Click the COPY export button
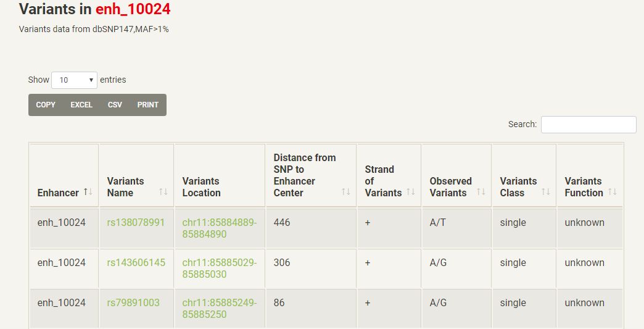This screenshot has width=644, height=329. click(46, 105)
